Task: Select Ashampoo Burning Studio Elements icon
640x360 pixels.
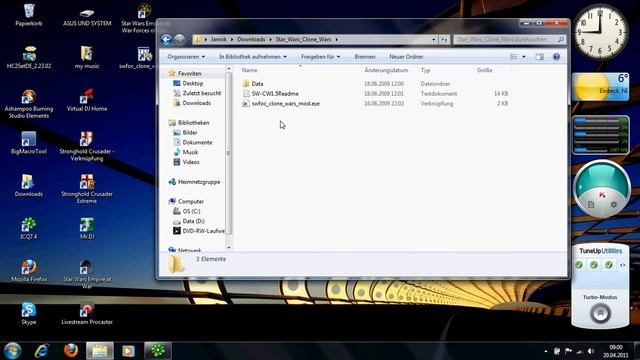Action: pos(29,104)
